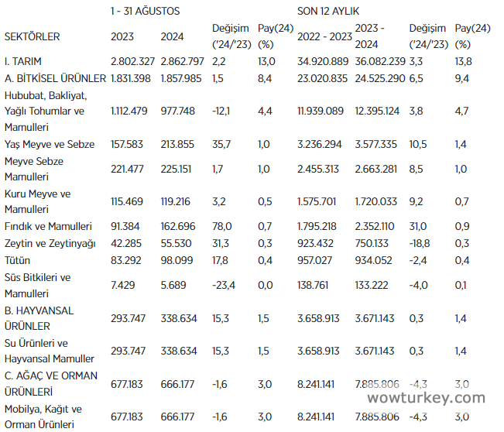504x432 pixels.
Task: Click the 'A. BİTKİSEL ÜRÜNLER' row label
Action: 55,78
